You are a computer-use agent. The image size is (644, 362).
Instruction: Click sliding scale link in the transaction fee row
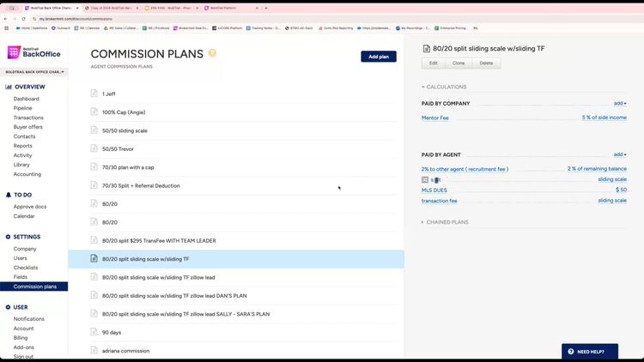(612, 201)
